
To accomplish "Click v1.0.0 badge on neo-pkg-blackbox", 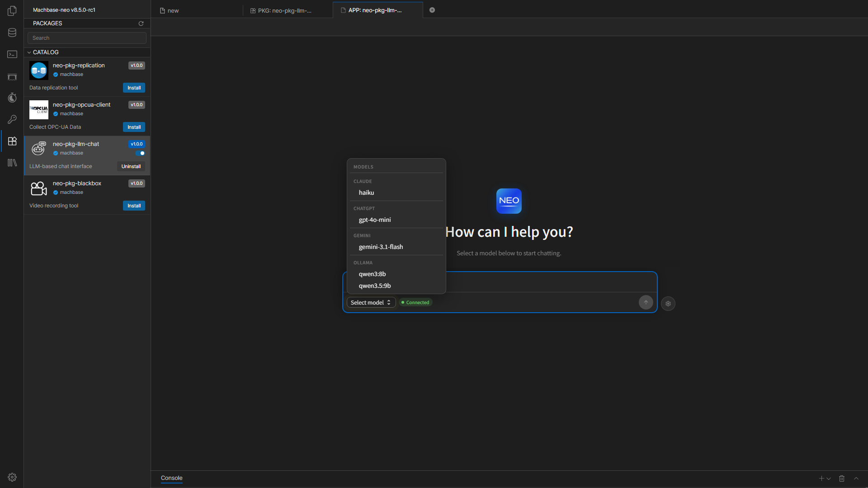I will (137, 183).
